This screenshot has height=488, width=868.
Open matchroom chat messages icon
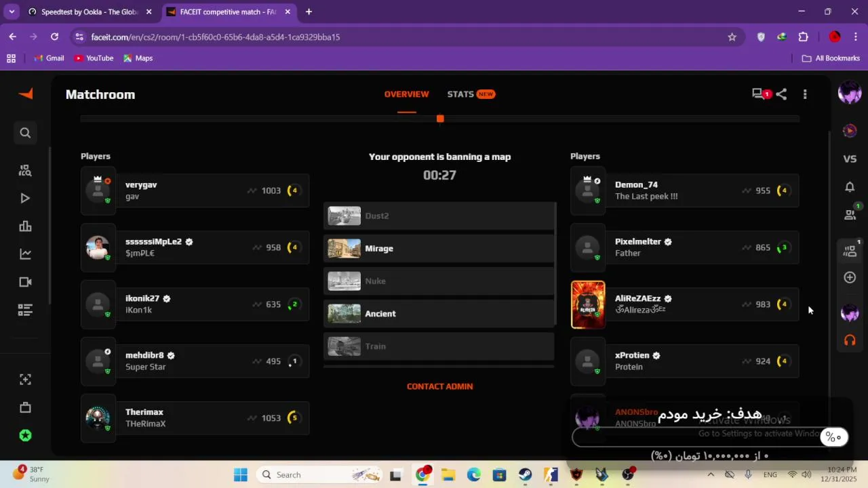pyautogui.click(x=759, y=94)
